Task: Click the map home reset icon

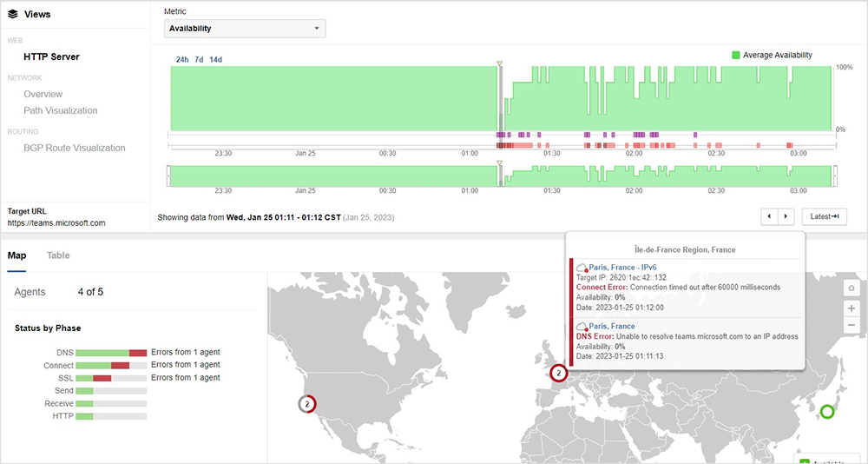Action: 852,288
